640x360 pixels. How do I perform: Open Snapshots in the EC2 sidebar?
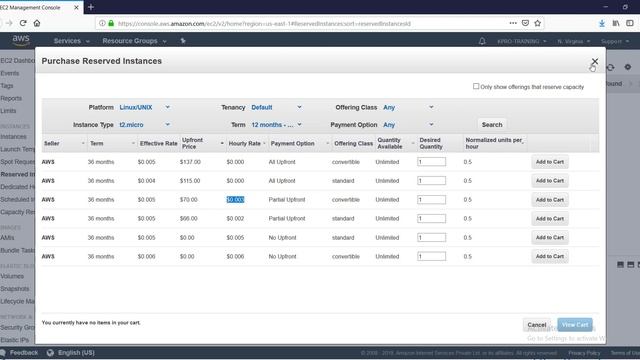tap(15, 289)
